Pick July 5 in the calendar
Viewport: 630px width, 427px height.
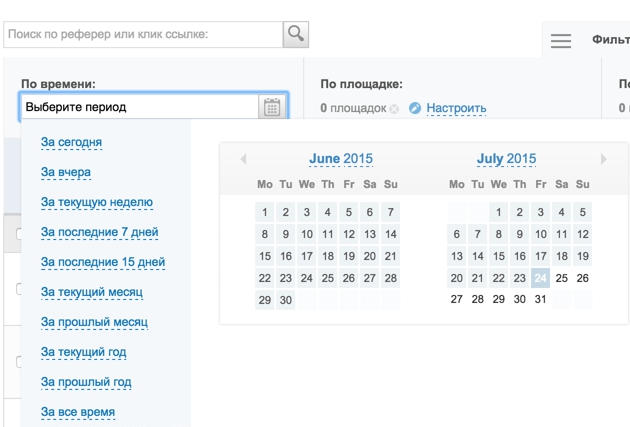[x=583, y=212]
